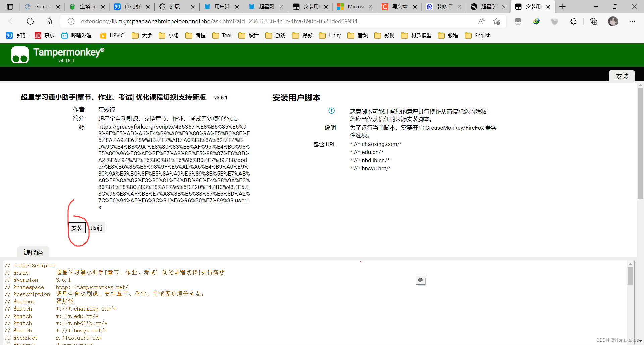Click the greasyfork source URL text

174,167
